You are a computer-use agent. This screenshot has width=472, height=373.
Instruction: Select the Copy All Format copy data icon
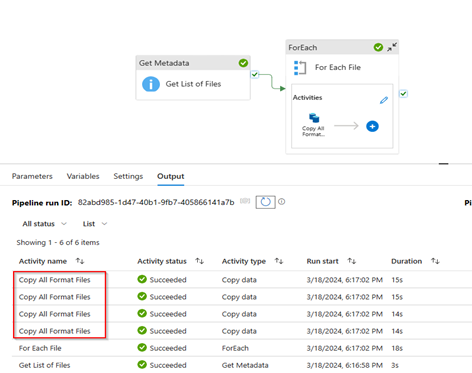(314, 118)
